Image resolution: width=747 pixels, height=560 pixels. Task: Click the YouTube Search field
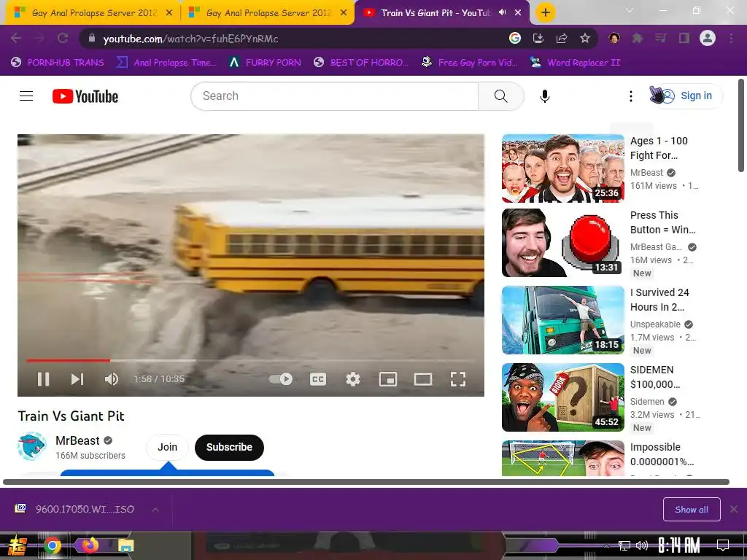click(334, 96)
